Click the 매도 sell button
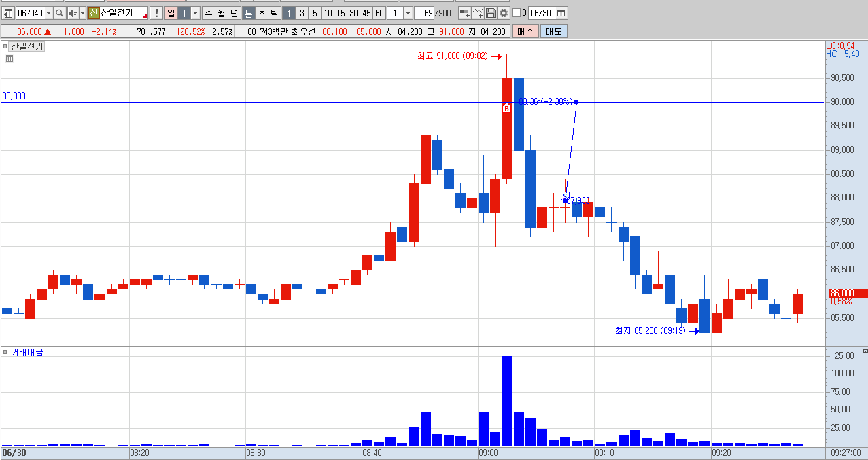The image size is (868, 460). 554,31
